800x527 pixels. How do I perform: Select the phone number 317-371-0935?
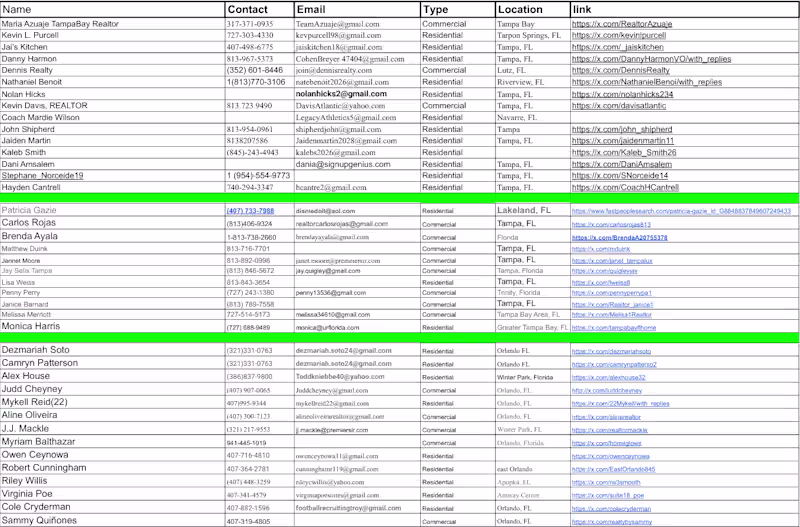(x=250, y=23)
